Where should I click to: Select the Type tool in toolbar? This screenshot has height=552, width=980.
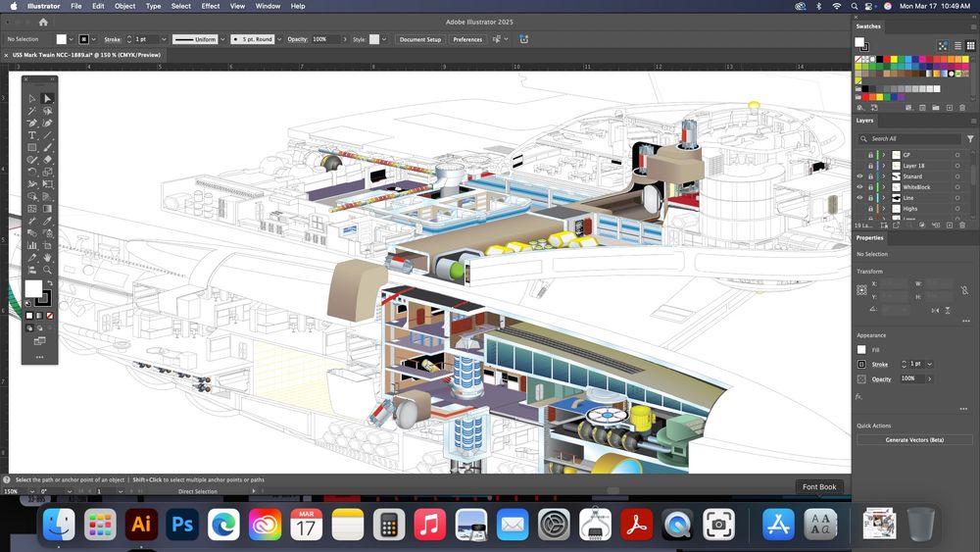click(32, 135)
